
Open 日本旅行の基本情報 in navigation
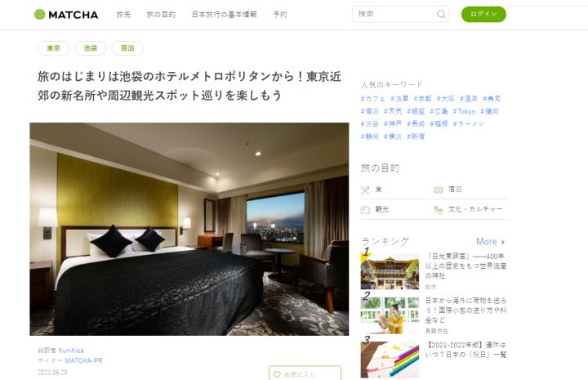(x=225, y=15)
